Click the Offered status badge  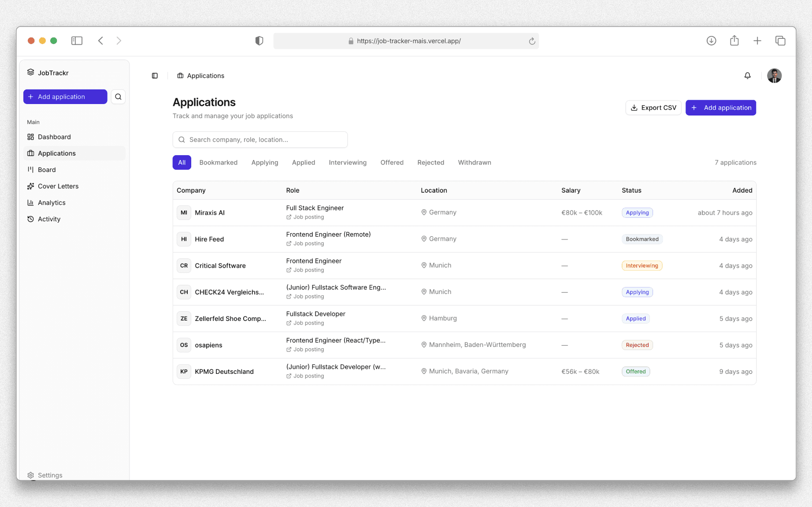(x=635, y=371)
